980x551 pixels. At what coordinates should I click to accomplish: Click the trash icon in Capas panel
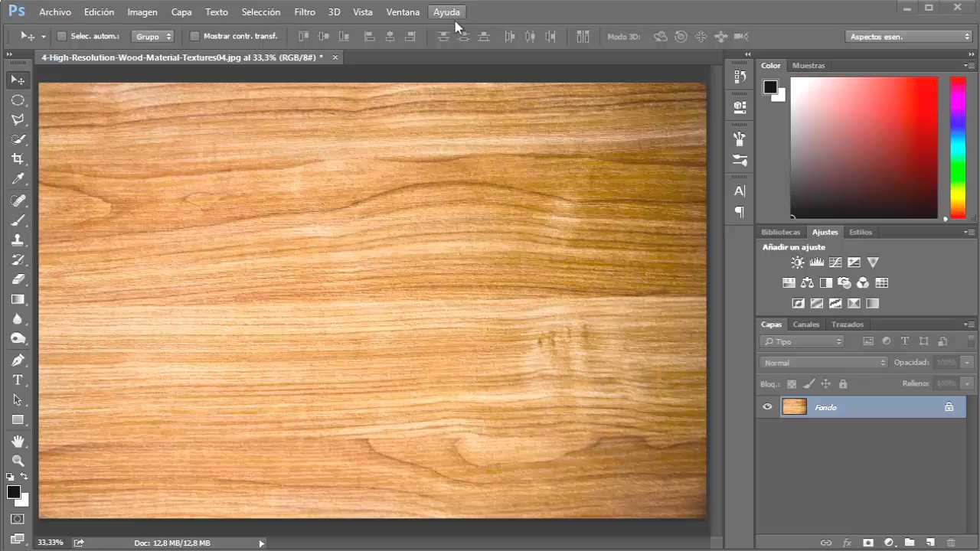coord(951,543)
